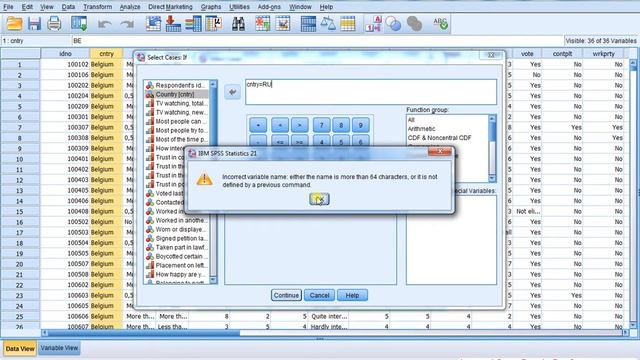
Task: Switch to the Data View tab
Action: [x=20, y=349]
